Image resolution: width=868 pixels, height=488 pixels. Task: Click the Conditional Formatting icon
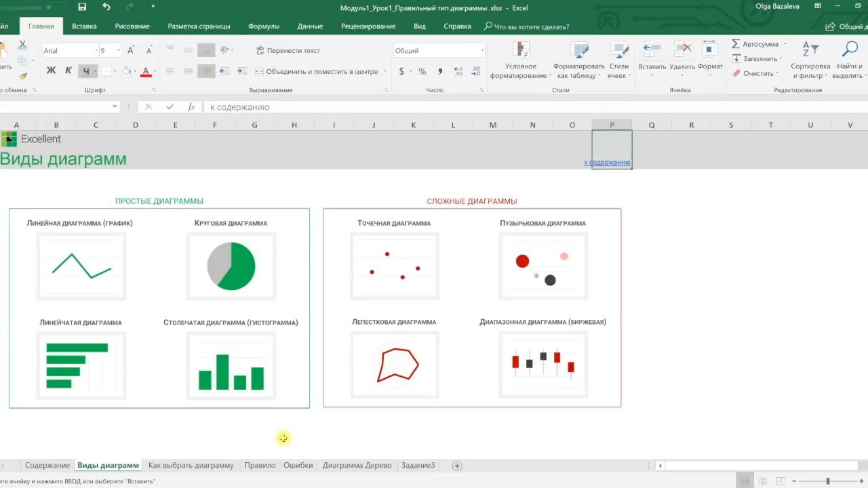pyautogui.click(x=521, y=51)
